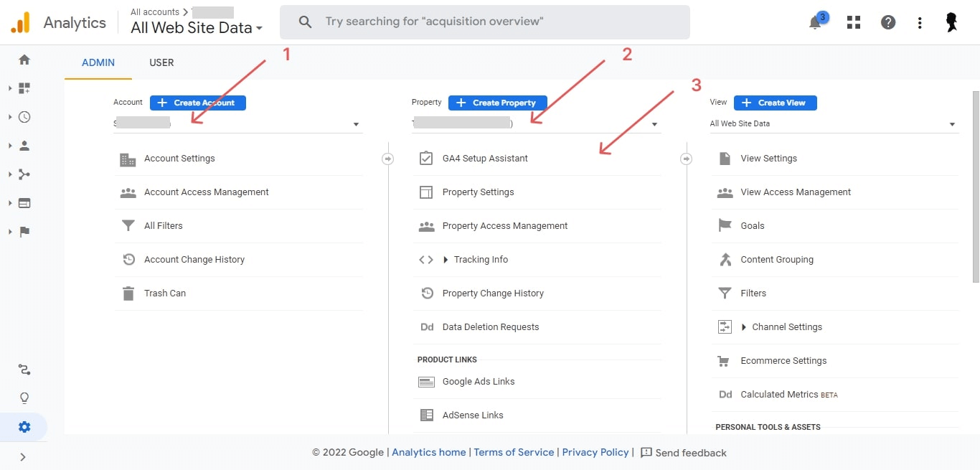Click Account-to-Property circled arrow
The width and height of the screenshot is (980, 470).
(x=388, y=159)
